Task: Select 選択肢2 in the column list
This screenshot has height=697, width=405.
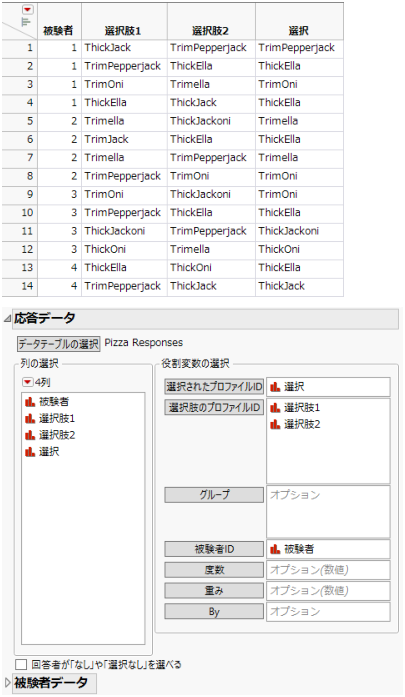Action: pyautogui.click(x=57, y=435)
